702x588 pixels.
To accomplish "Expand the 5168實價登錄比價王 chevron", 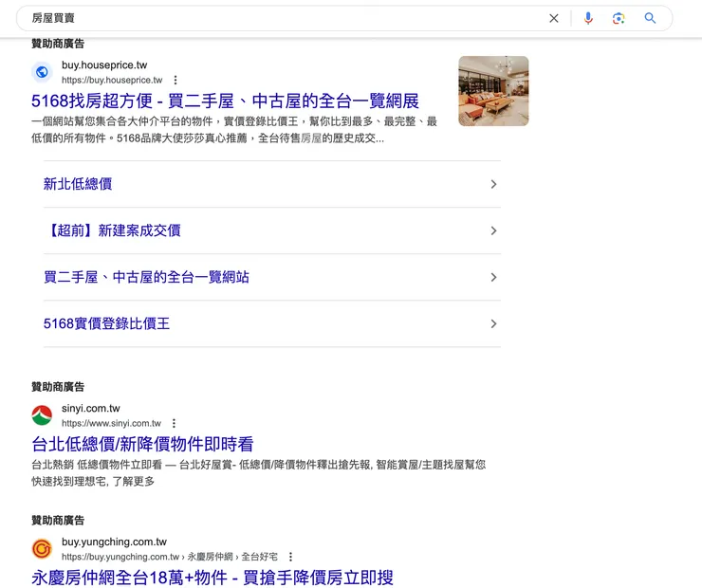I will tap(493, 324).
